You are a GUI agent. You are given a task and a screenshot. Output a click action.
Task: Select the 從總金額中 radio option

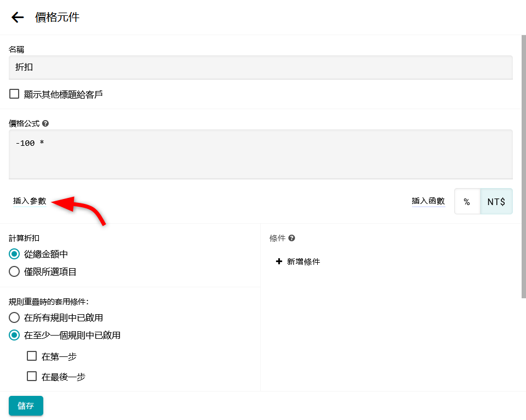click(14, 254)
